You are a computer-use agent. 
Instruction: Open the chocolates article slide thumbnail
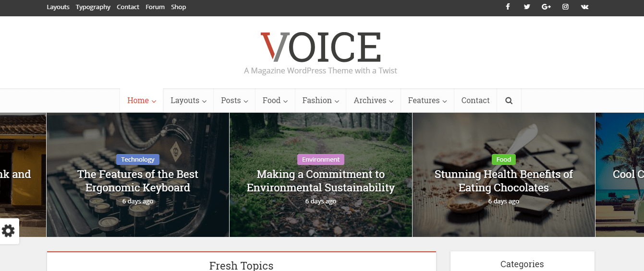[504, 175]
